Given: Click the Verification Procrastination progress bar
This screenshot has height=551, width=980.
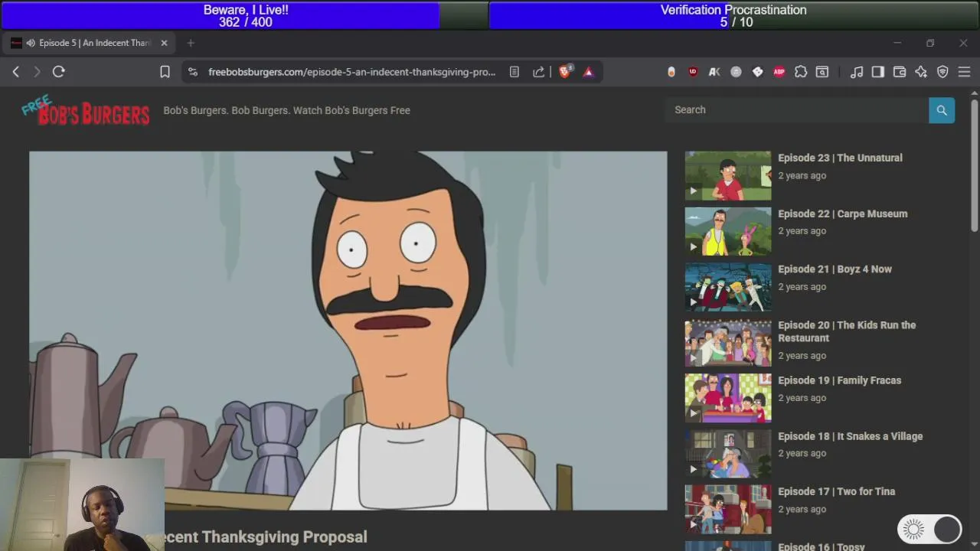Looking at the screenshot, I should [x=733, y=15].
